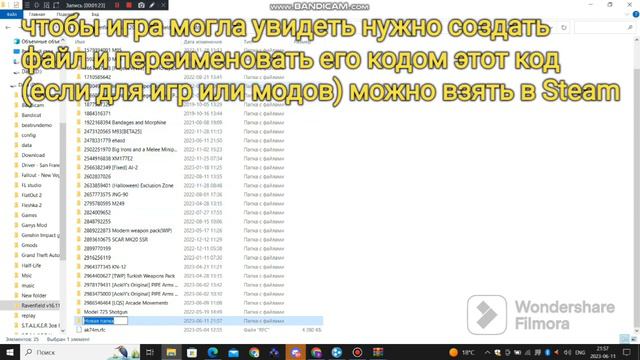This screenshot has width=640, height=360.
Task: Select Ravenfield folder in navigation pane
Action: (x=40, y=305)
